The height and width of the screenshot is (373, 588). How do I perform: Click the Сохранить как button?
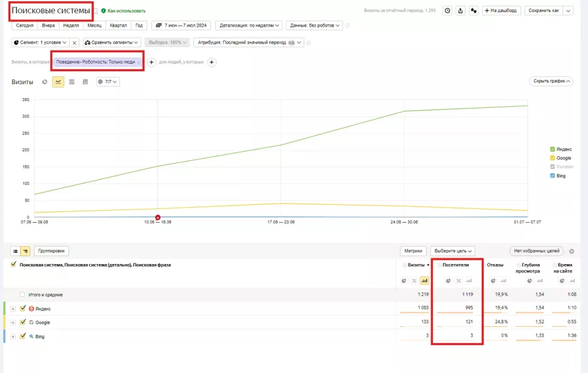coord(544,10)
